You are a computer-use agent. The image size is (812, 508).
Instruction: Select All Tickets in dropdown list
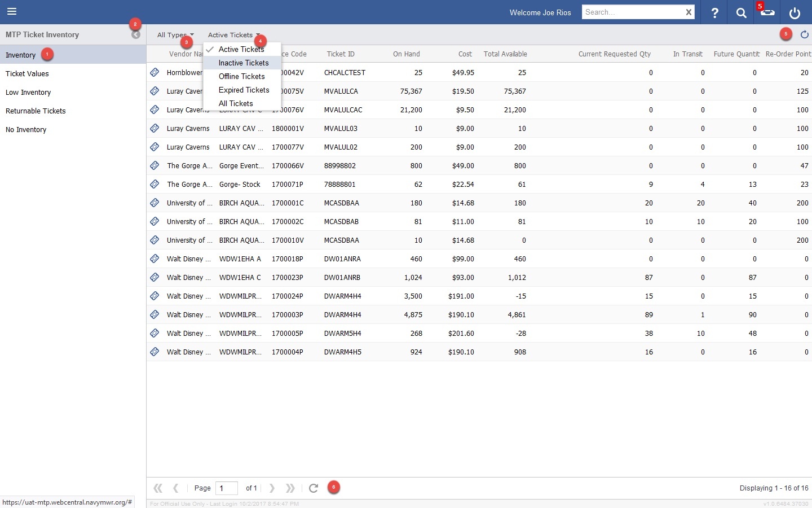pos(236,104)
